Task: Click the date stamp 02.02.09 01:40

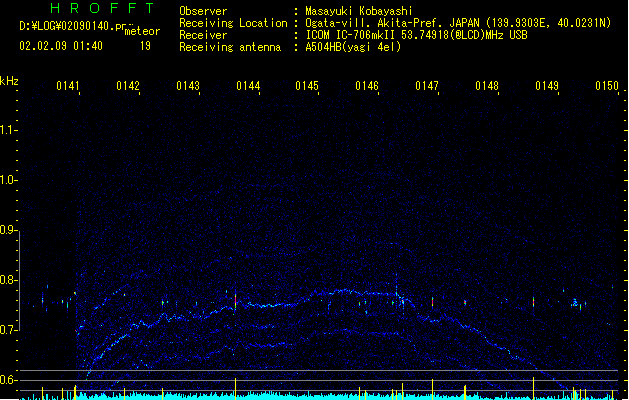Action: point(61,46)
